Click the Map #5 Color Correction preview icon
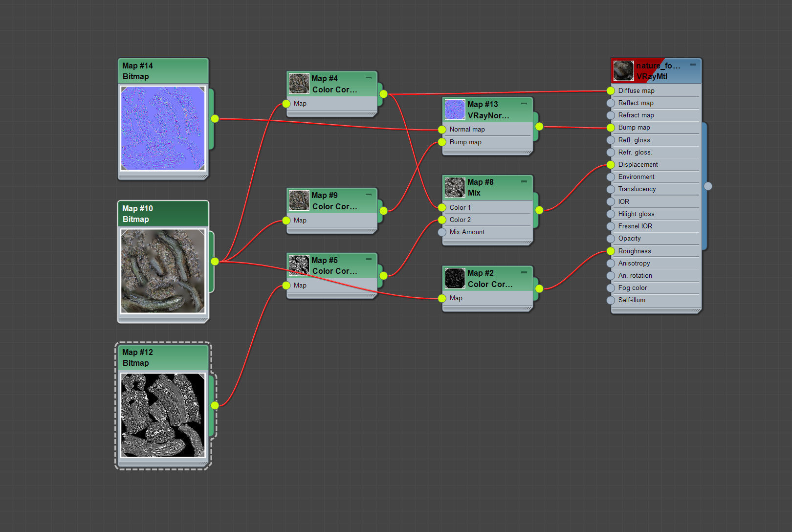 tap(299, 266)
